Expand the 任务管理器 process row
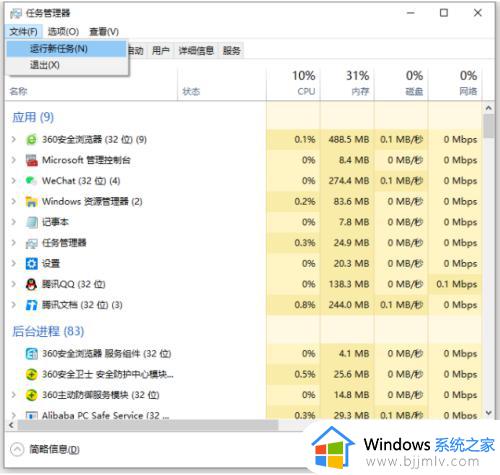The width and height of the screenshot is (500, 475). [x=13, y=243]
